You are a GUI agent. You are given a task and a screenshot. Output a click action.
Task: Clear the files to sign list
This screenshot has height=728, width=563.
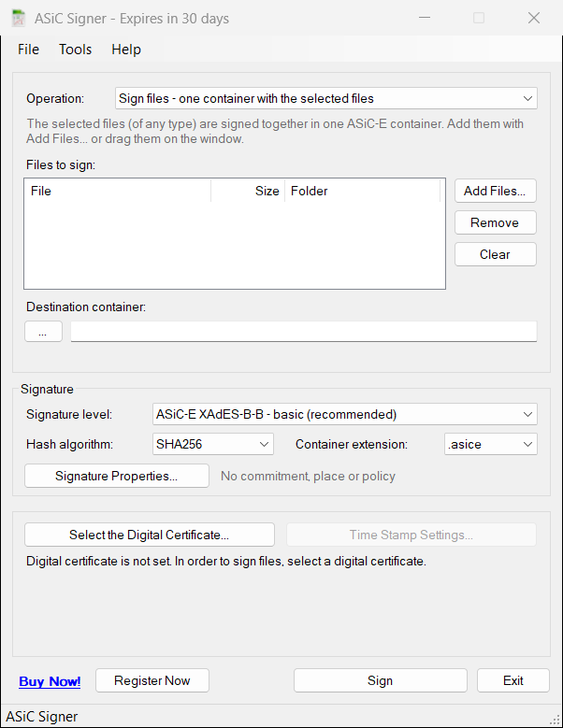495,254
